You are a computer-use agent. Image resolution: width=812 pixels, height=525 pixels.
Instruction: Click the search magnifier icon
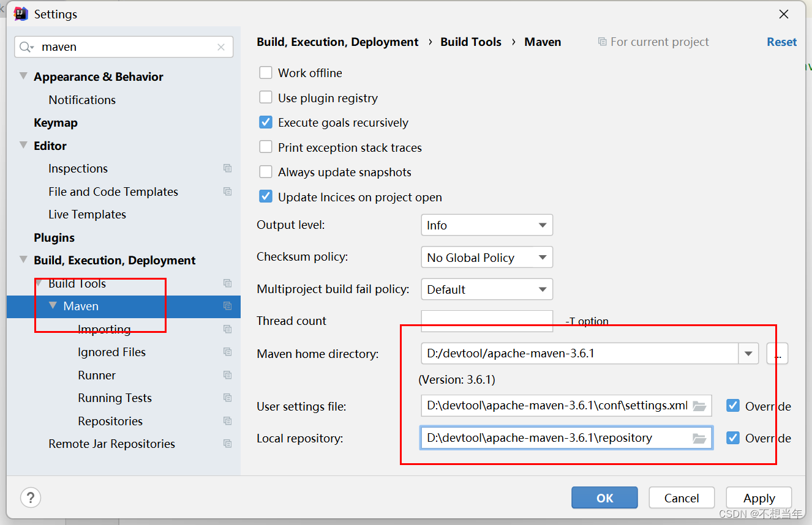tap(26, 47)
